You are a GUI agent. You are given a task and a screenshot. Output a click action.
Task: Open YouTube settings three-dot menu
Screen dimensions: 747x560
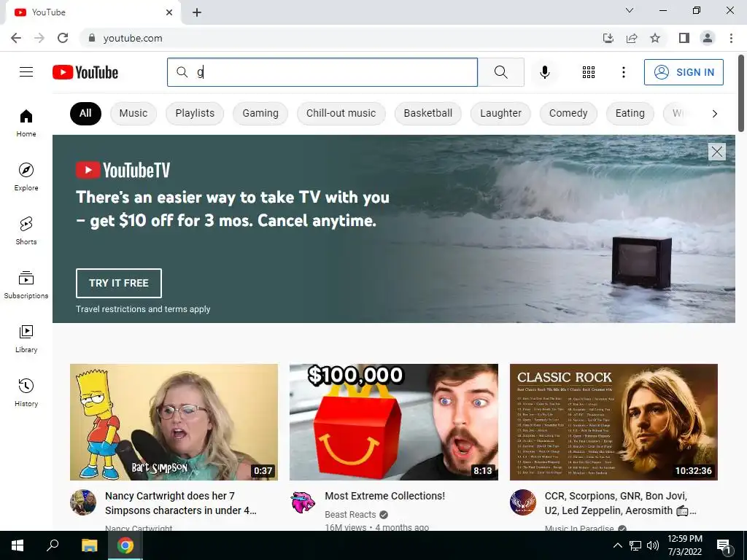623,72
